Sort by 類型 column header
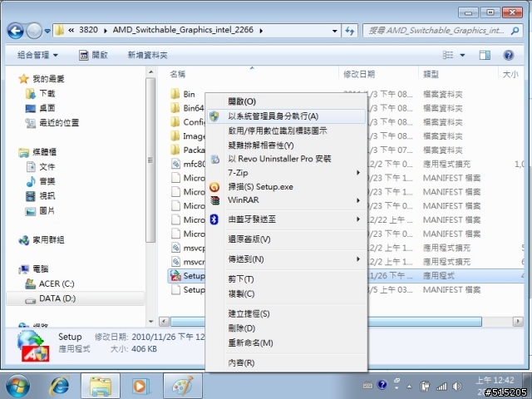Screen dimensions: 532x399 click(x=431, y=74)
